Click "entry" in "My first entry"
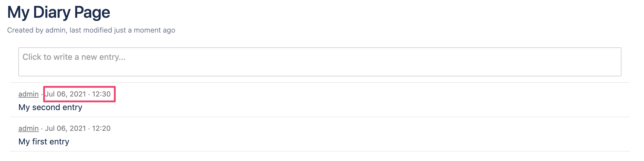 [x=59, y=142]
